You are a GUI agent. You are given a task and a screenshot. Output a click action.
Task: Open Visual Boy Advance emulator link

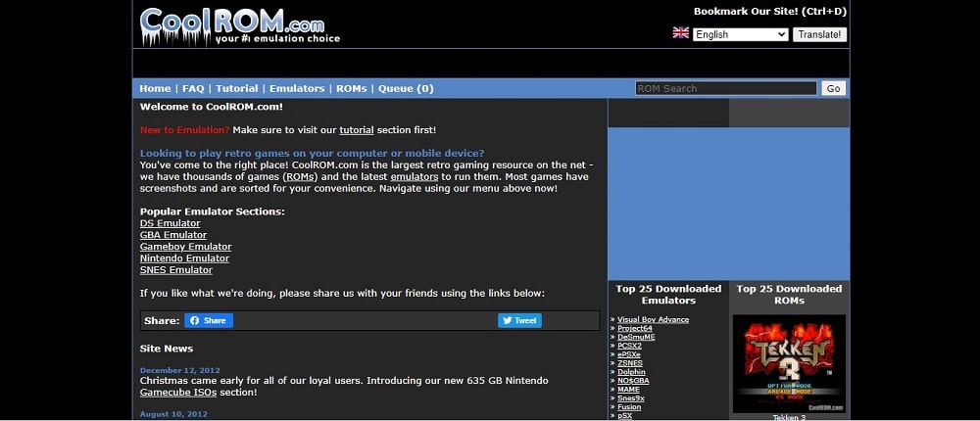tap(653, 319)
